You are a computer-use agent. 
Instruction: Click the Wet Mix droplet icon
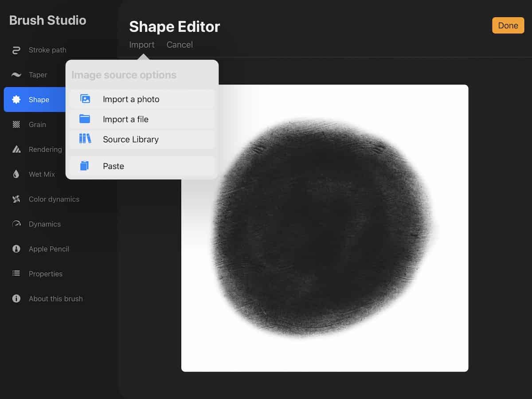pyautogui.click(x=16, y=174)
